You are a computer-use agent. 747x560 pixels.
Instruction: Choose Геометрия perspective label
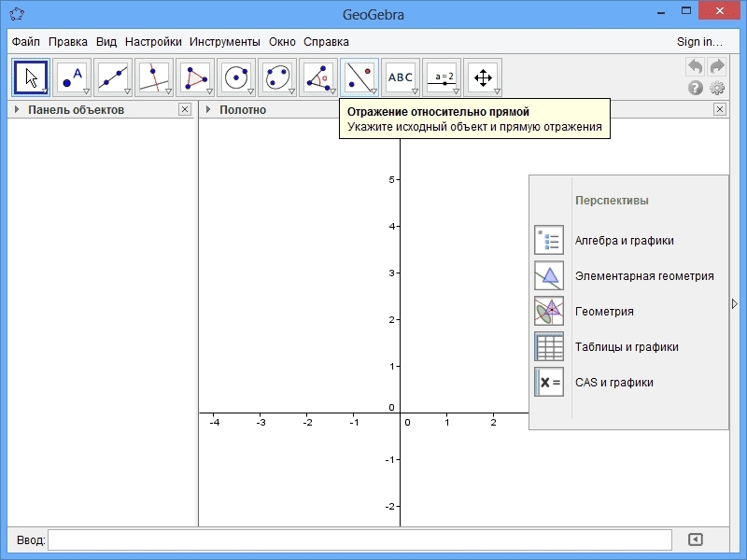tap(604, 312)
